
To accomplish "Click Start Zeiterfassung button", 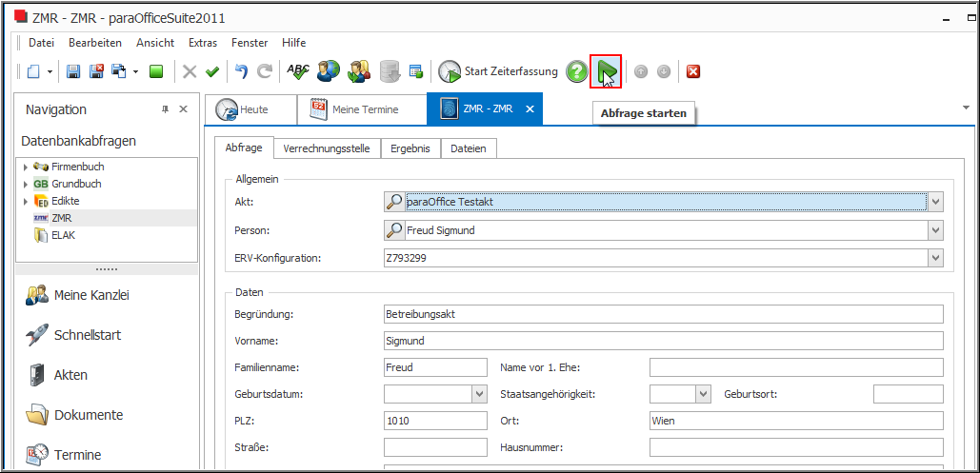I will [498, 71].
